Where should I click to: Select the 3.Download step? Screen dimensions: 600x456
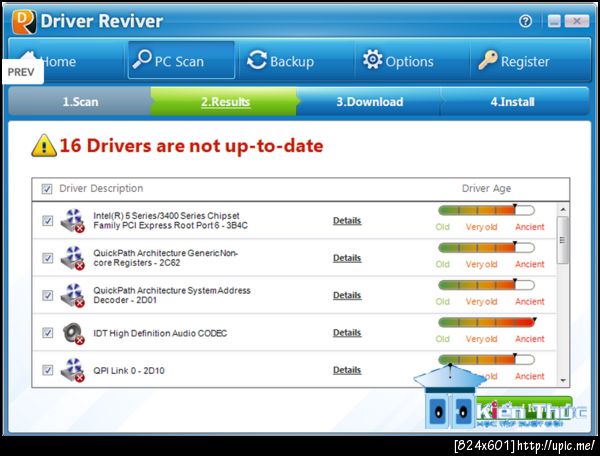369,102
